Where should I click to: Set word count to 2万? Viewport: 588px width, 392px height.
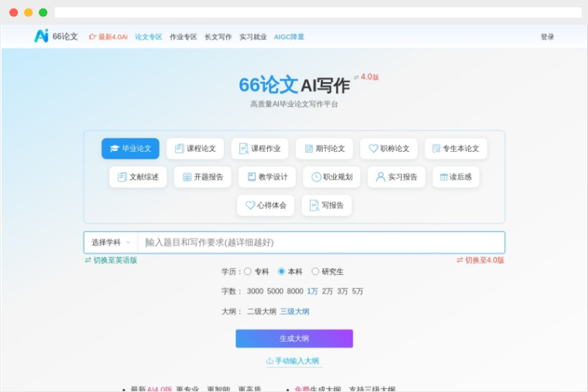(328, 291)
